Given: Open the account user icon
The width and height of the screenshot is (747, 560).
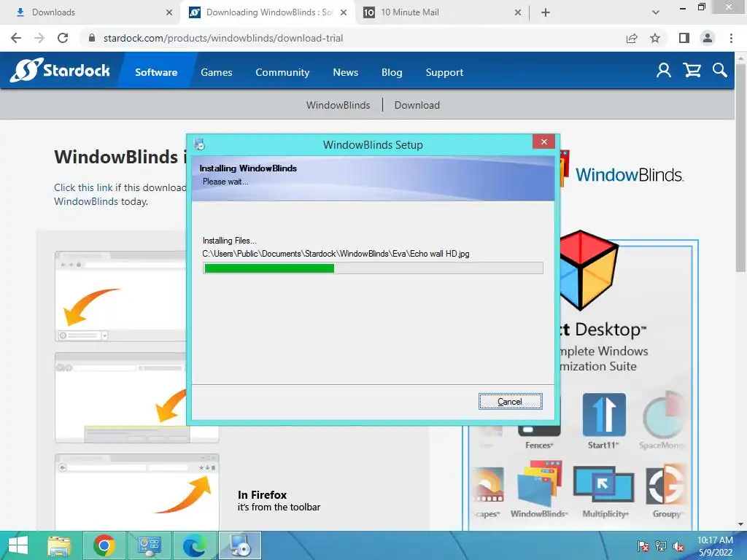Looking at the screenshot, I should tap(664, 71).
